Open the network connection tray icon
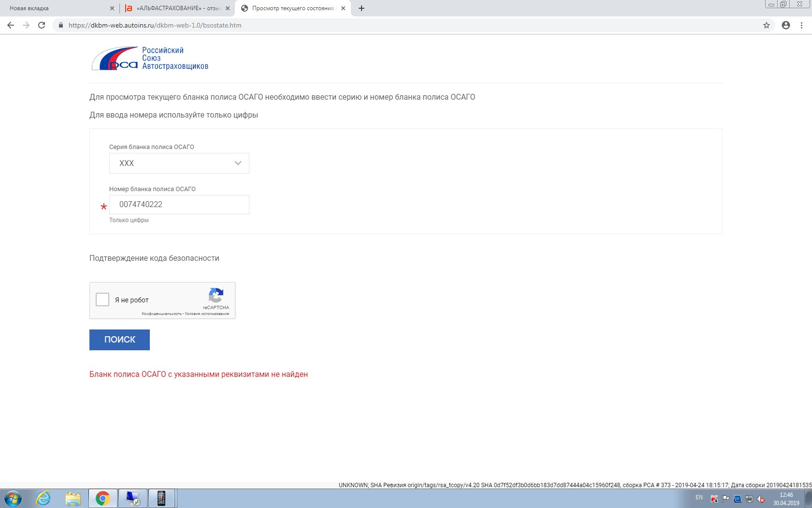812x508 pixels. coord(749,499)
